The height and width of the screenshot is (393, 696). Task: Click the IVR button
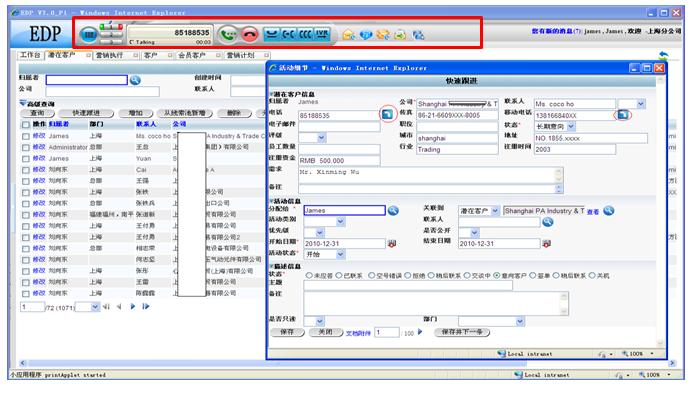click(322, 34)
